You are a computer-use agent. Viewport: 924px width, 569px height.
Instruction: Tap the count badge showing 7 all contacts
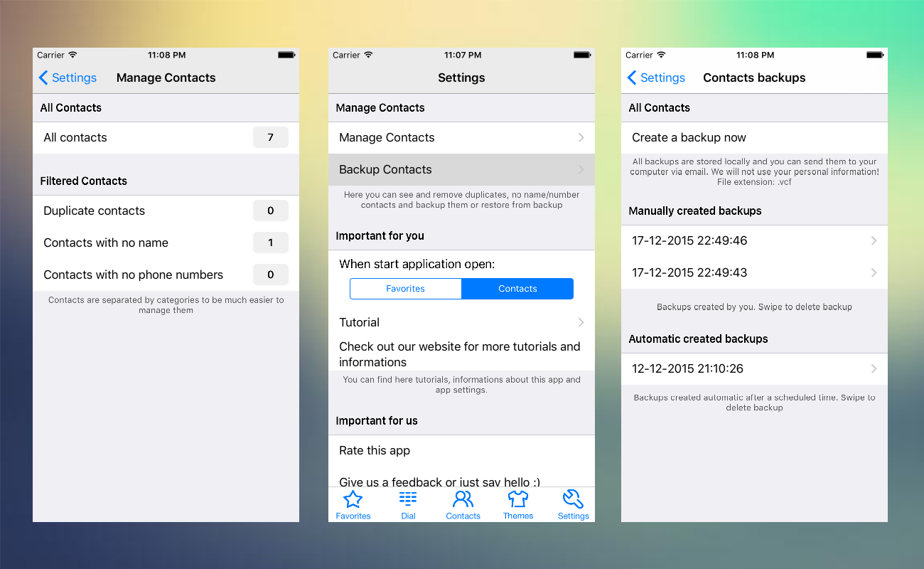click(271, 137)
